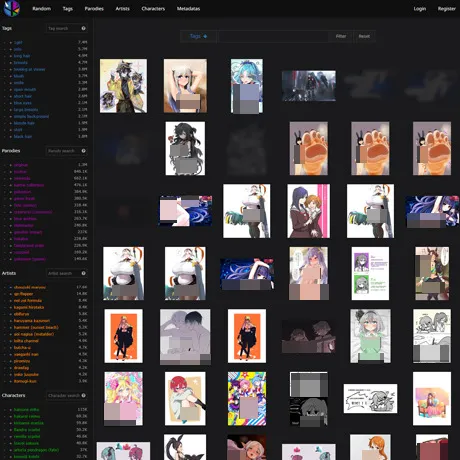This screenshot has height=460, width=460.
Task: Open the 'blush' tag link
Action: 19,76
